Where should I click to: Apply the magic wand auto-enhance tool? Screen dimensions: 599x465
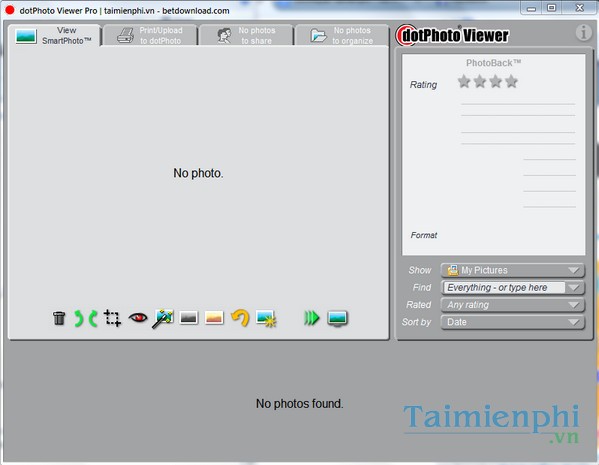click(163, 318)
